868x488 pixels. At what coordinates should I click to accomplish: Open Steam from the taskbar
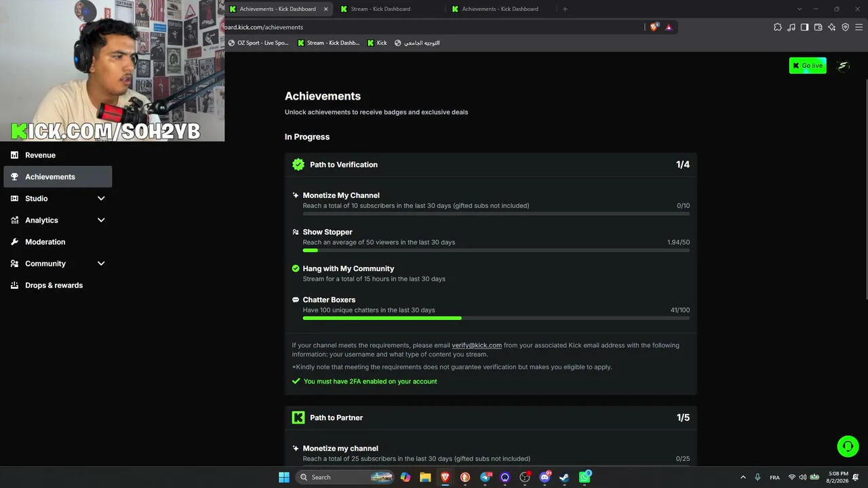564,477
